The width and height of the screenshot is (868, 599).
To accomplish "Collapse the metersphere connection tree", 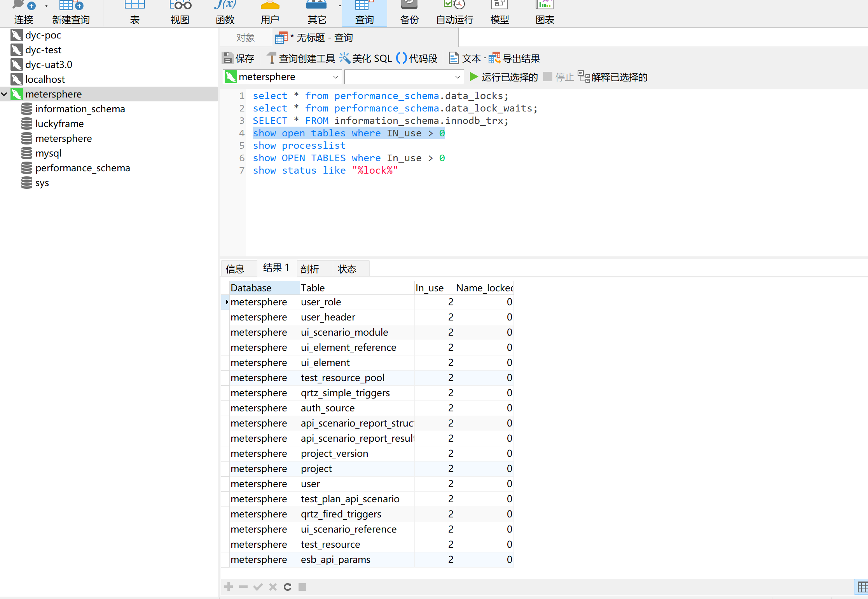I will click(5, 94).
